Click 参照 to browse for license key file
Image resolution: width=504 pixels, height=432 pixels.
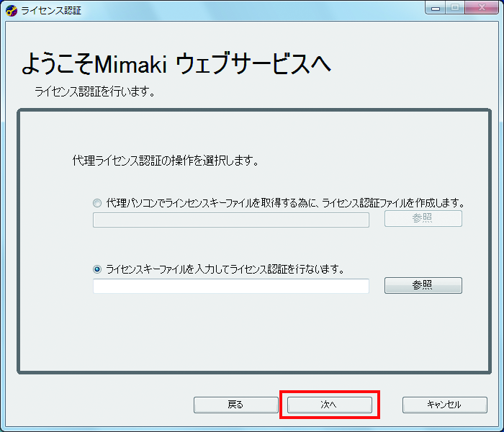(423, 285)
